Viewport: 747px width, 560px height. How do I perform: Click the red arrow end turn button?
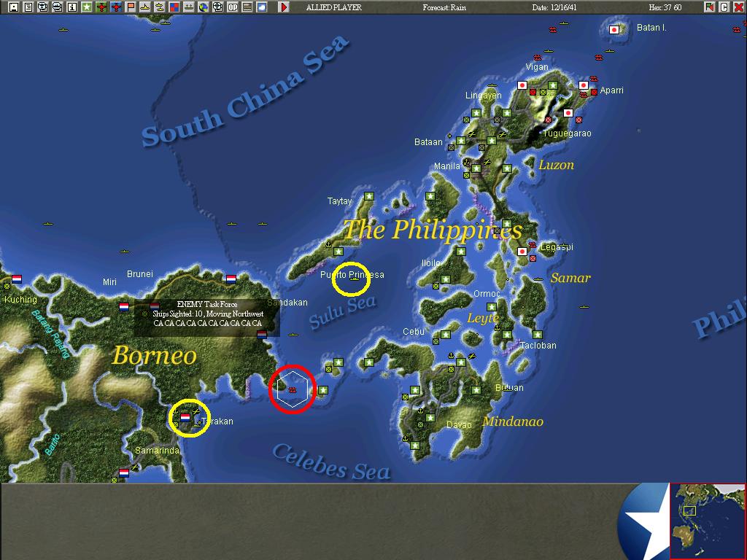[284, 7]
